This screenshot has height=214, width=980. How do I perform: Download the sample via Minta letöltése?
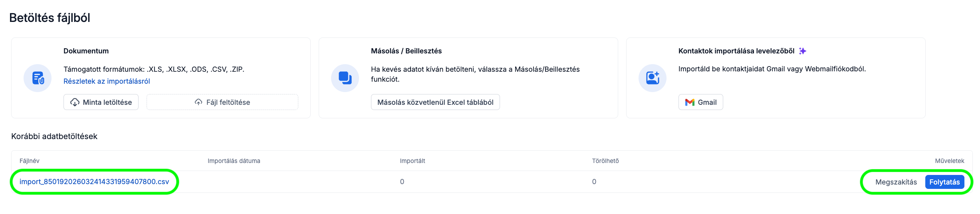tap(101, 102)
